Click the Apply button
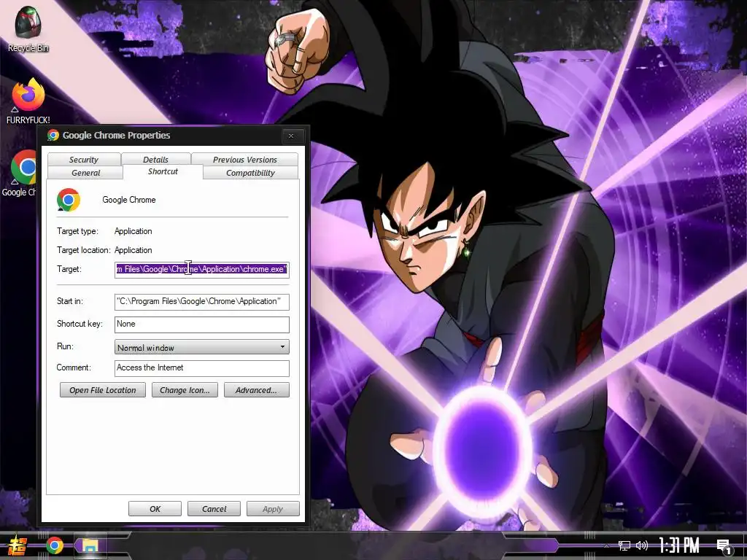 pyautogui.click(x=273, y=508)
